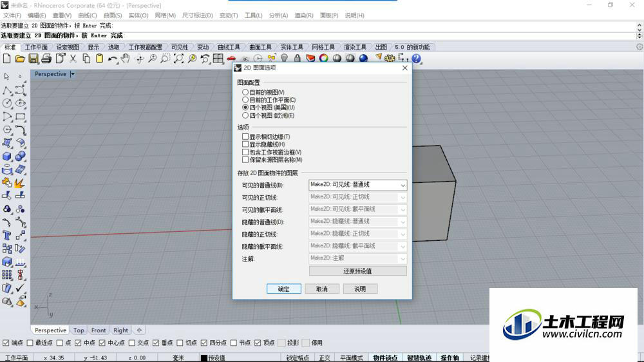644x362 pixels.
Task: Toggle 正交 in status bar
Action: point(325,358)
